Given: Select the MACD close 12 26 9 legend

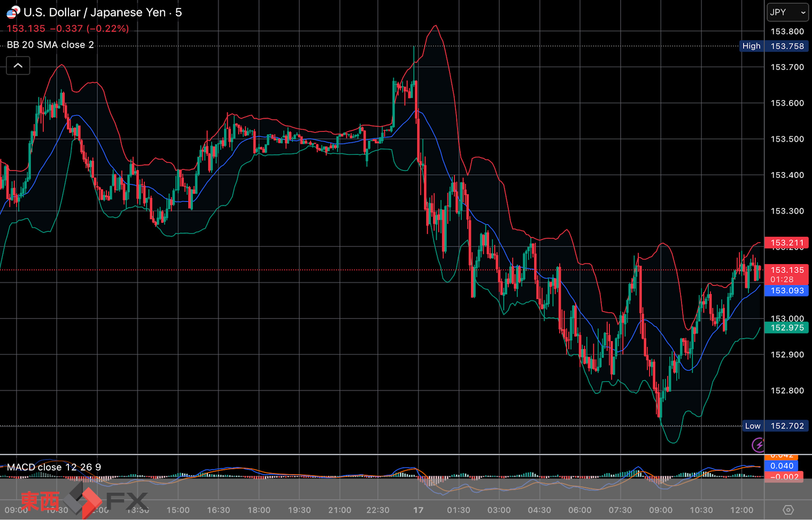Looking at the screenshot, I should (53, 467).
